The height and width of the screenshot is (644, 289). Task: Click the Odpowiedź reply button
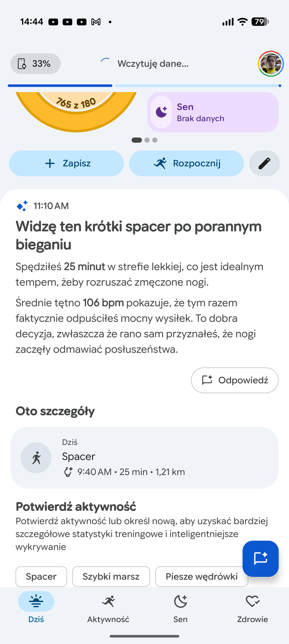tap(235, 380)
